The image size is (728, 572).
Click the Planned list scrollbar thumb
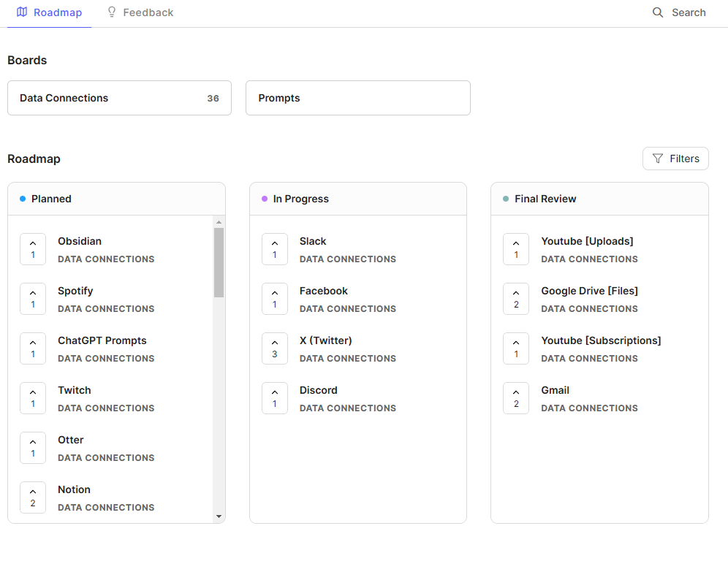click(x=219, y=262)
